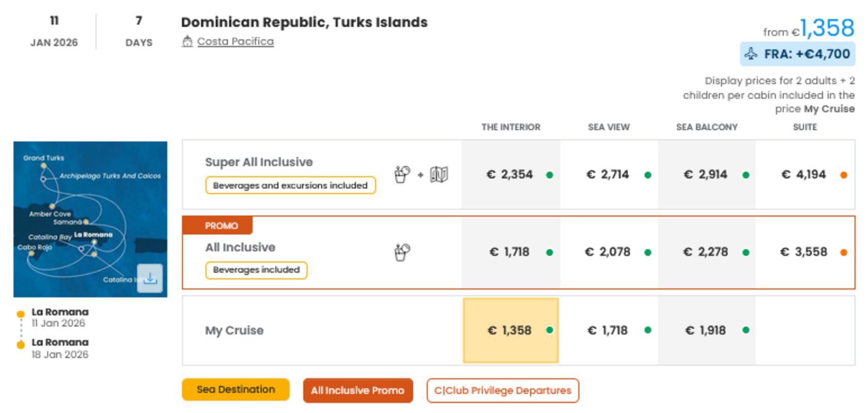Toggle the orange availability dot for the Suite price
This screenshot has height=413, width=868.
pyautogui.click(x=843, y=174)
